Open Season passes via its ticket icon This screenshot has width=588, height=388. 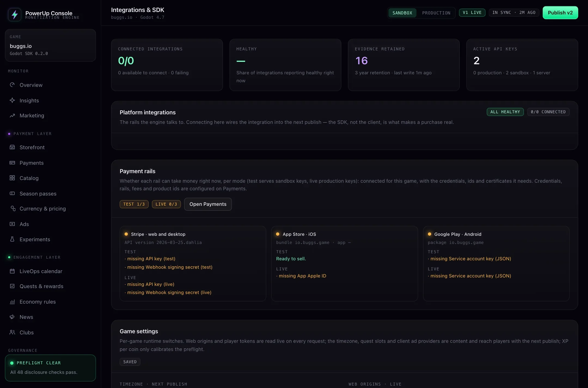pos(12,193)
